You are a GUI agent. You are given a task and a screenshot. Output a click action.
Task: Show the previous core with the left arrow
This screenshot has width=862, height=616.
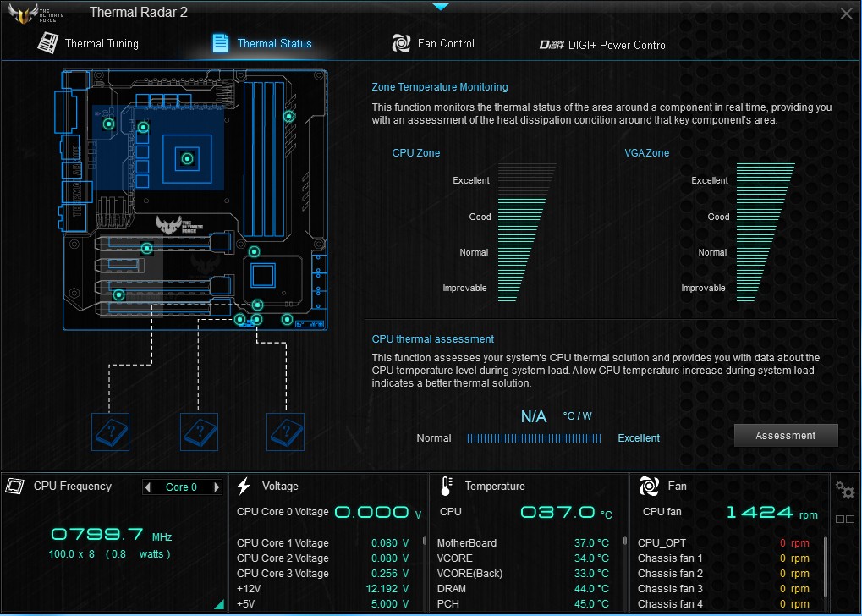click(147, 487)
